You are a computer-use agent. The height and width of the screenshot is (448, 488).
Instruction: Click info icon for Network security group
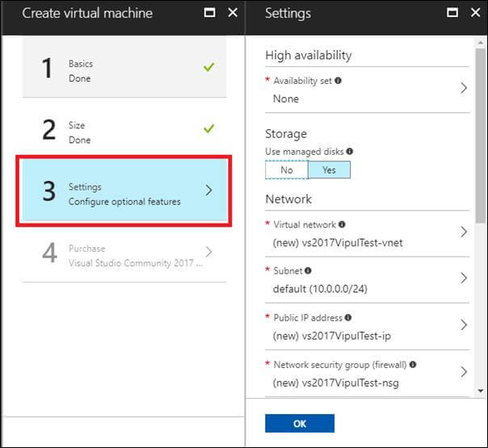(413, 365)
